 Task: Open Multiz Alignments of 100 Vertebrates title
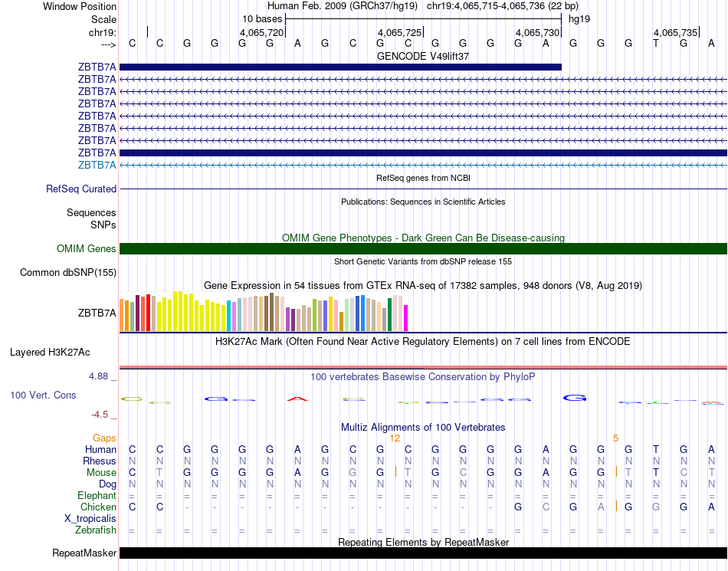[423, 427]
